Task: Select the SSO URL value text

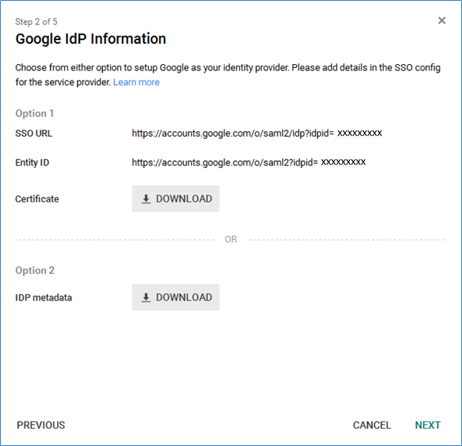Action: click(257, 133)
